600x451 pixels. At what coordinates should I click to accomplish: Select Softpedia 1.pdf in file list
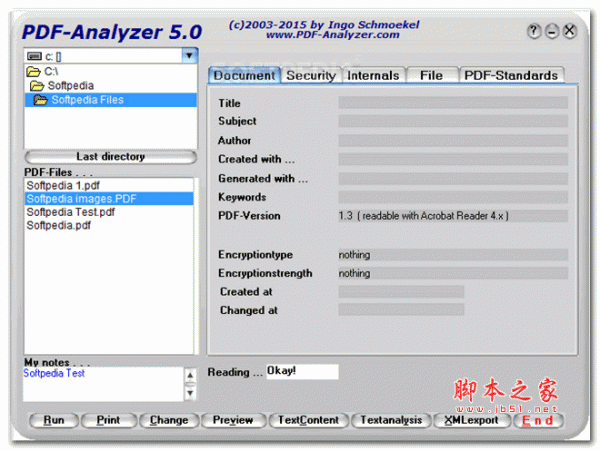pyautogui.click(x=109, y=186)
